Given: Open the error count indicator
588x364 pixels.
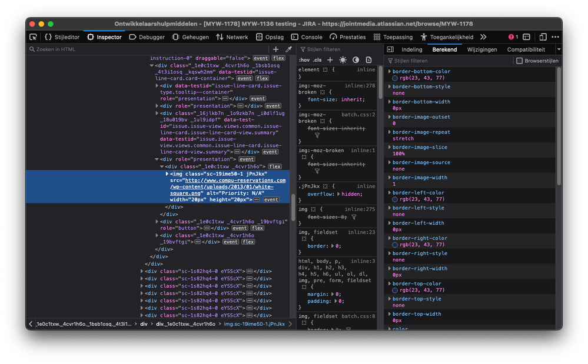Looking at the screenshot, I should pos(513,37).
